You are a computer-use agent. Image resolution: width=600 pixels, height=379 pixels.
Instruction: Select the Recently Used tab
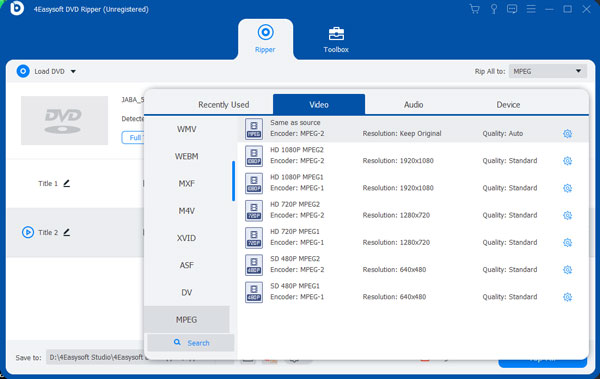[223, 105]
